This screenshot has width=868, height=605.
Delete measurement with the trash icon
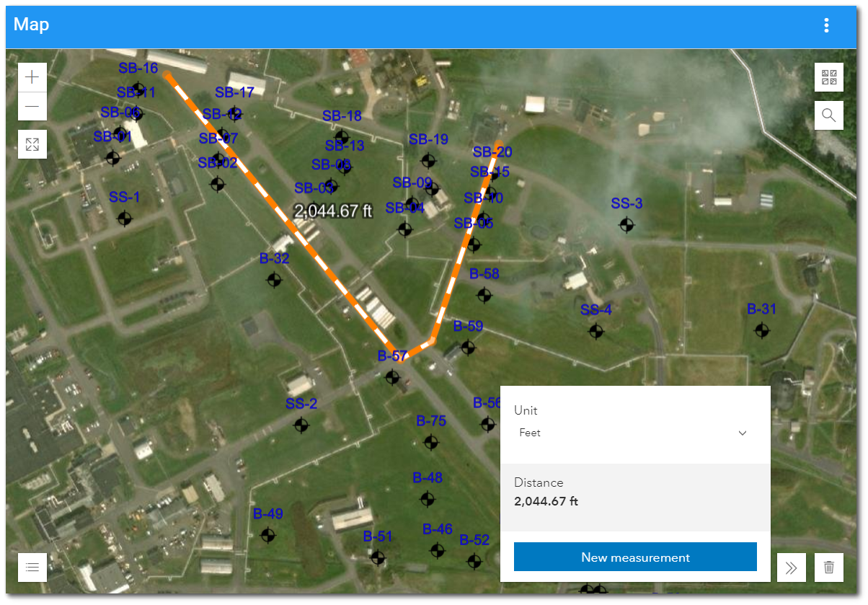829,567
